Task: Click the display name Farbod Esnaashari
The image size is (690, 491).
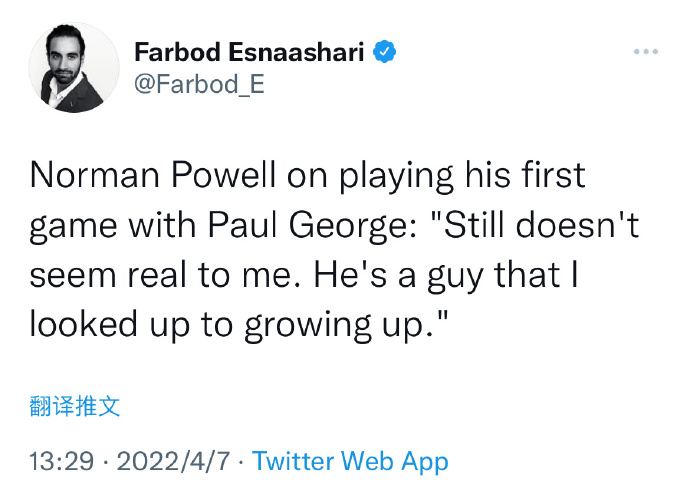Action: (x=249, y=52)
